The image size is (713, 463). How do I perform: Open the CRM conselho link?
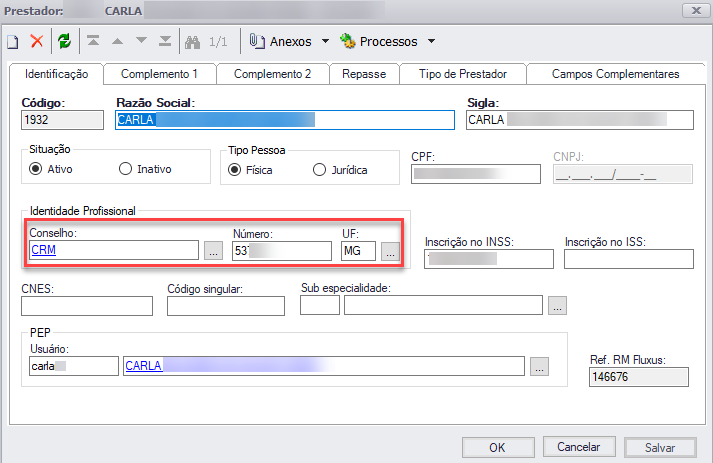[x=44, y=250]
